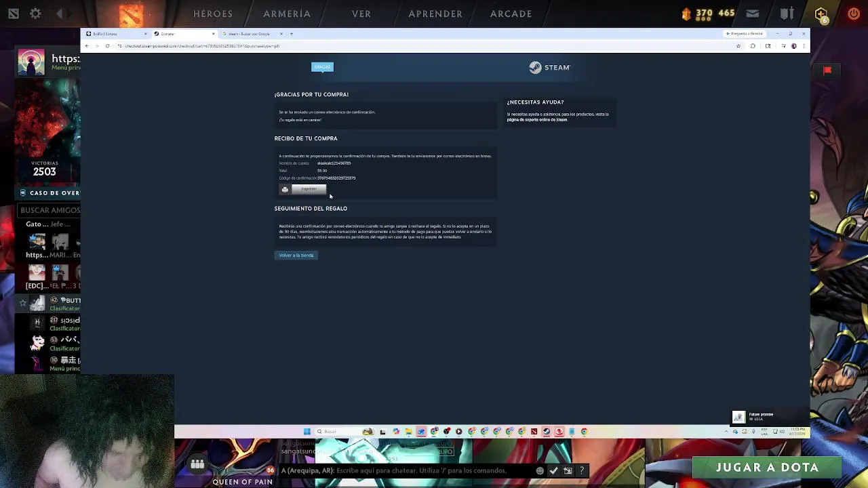Open Steam from the Windows taskbar
The image size is (868, 488).
547,432
